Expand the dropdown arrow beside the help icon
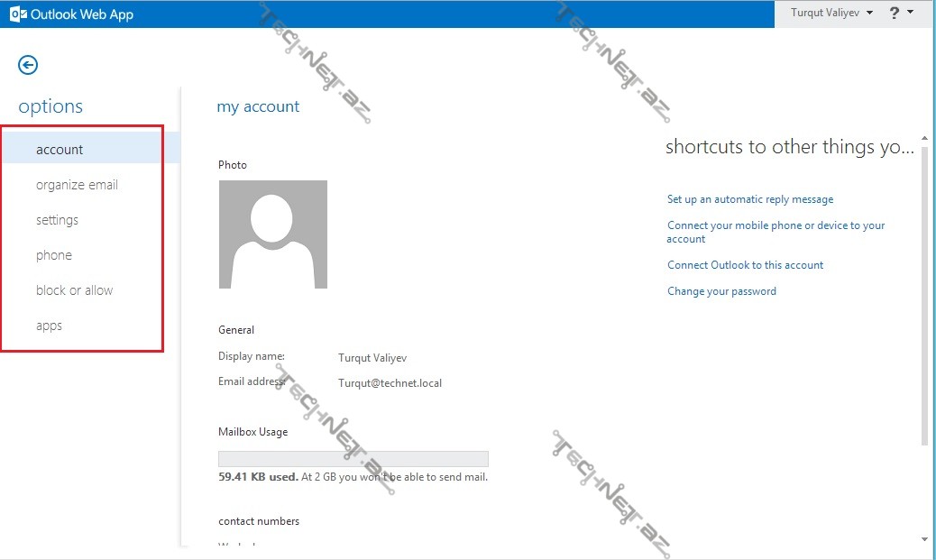Image resolution: width=936 pixels, height=560 pixels. (911, 13)
